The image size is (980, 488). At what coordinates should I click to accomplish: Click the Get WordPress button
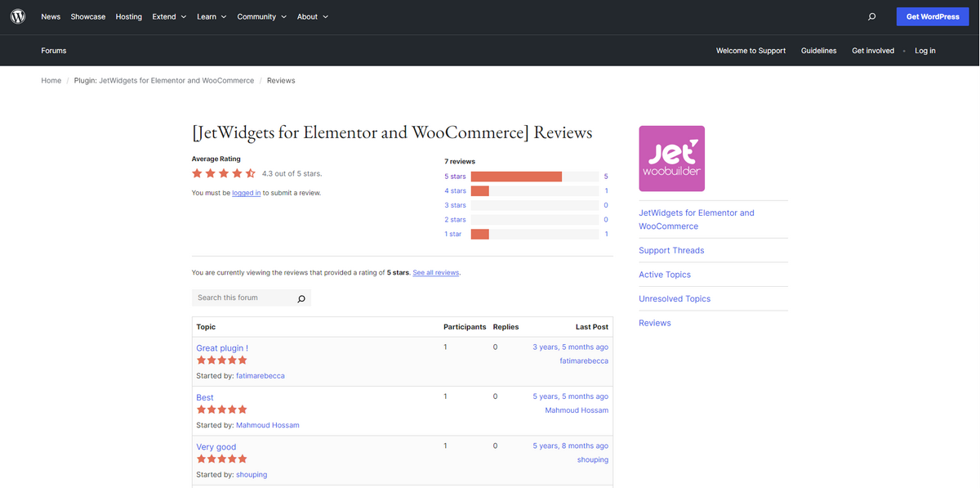click(x=933, y=16)
